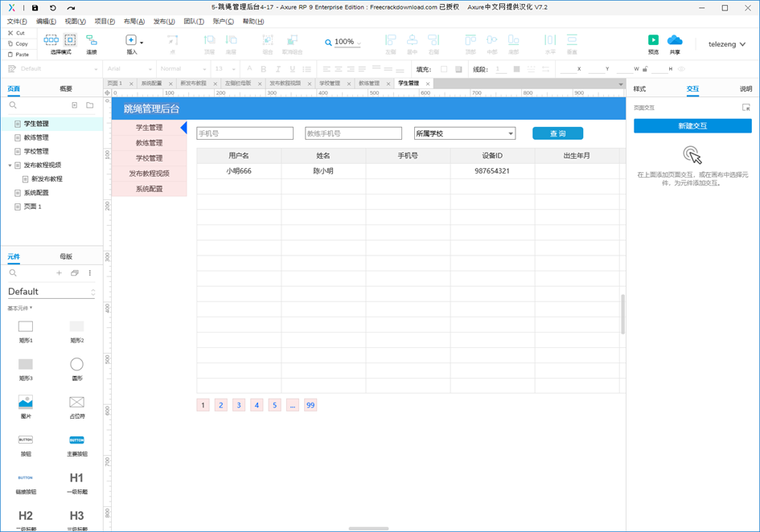Send to back with 底层 icon
The width and height of the screenshot is (760, 532).
(231, 39)
